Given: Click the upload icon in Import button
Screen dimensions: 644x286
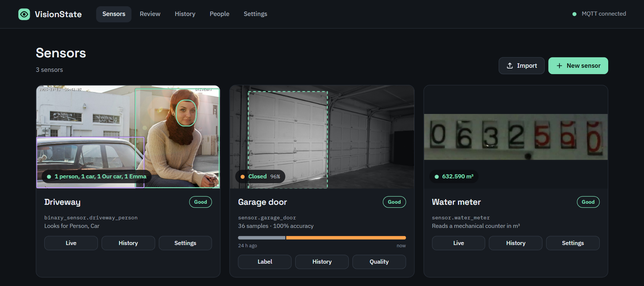Looking at the screenshot, I should pyautogui.click(x=510, y=66).
